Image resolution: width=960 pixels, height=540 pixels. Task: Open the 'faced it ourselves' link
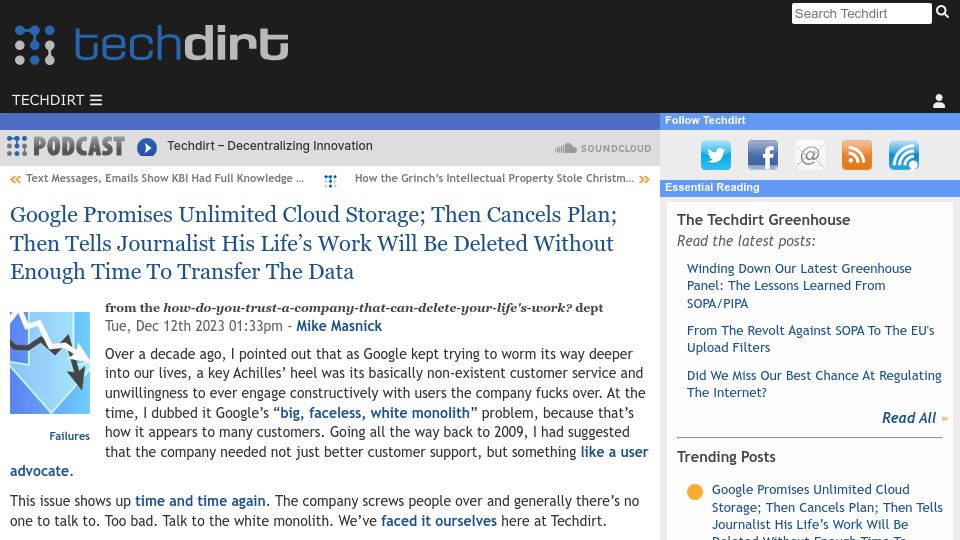[x=439, y=521]
